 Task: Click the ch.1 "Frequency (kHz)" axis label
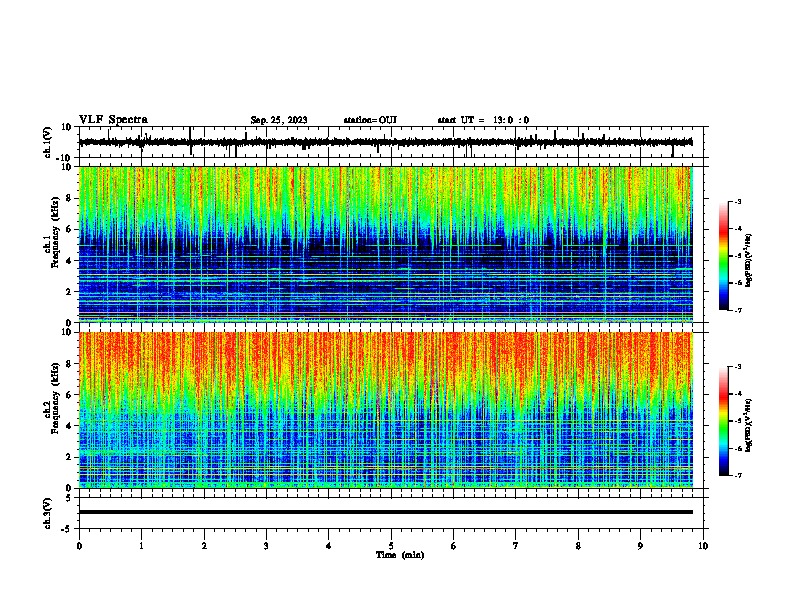[x=55, y=232]
